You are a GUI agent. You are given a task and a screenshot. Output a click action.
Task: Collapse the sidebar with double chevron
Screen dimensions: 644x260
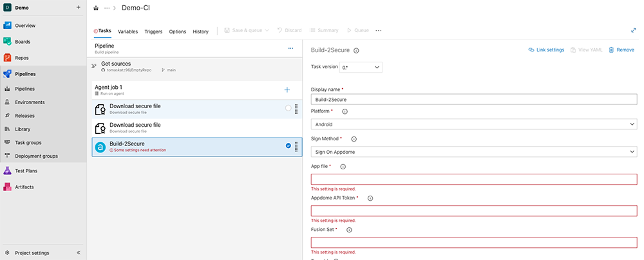[78, 253]
